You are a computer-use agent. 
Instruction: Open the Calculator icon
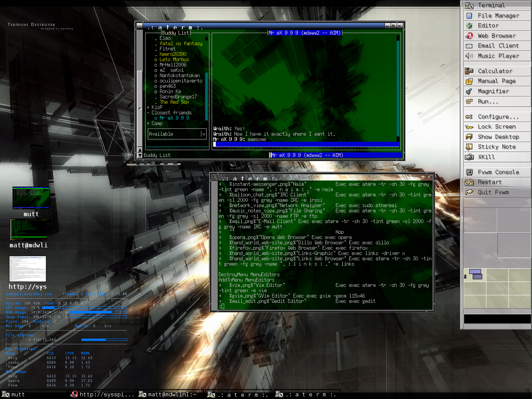469,71
